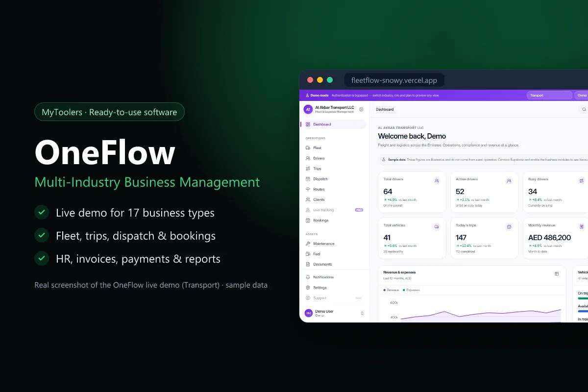The height and width of the screenshot is (392, 588).
Task: Click the MyToolers Ready-to-use software pill
Action: tap(109, 112)
